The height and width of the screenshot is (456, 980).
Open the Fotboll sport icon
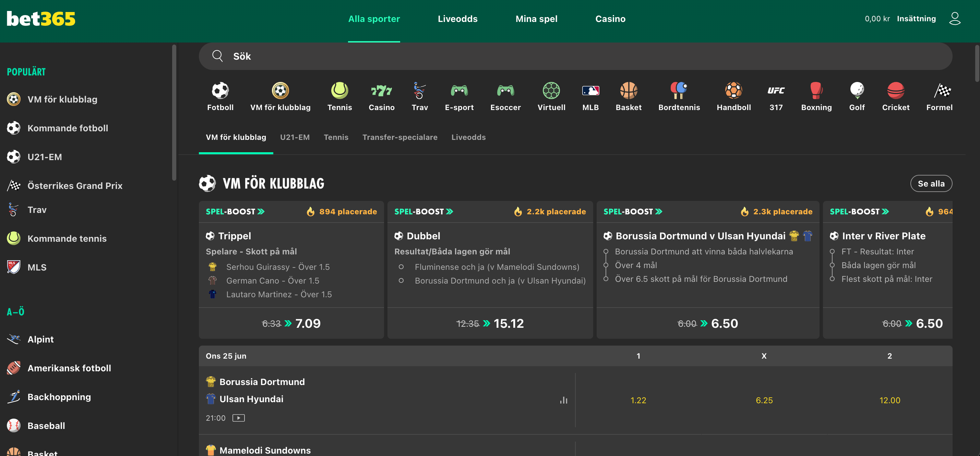(x=220, y=91)
